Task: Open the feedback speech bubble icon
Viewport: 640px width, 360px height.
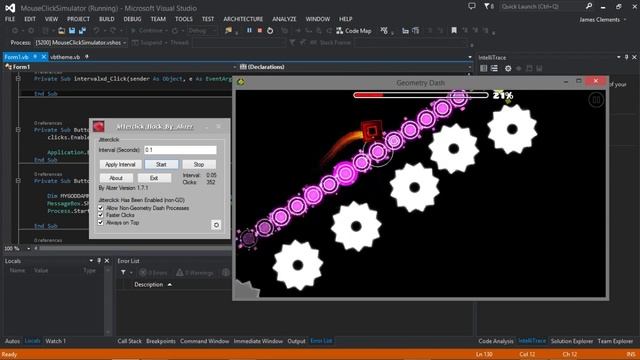Action: pyautogui.click(x=472, y=6)
